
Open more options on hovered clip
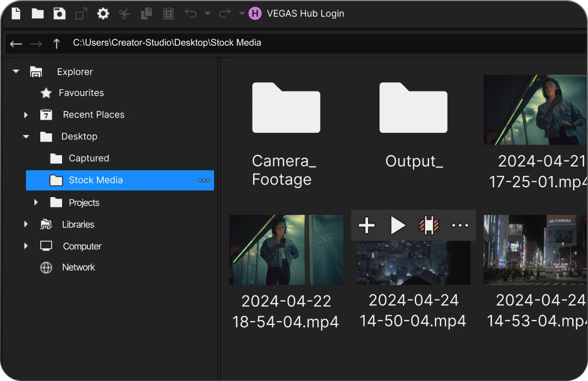point(460,225)
